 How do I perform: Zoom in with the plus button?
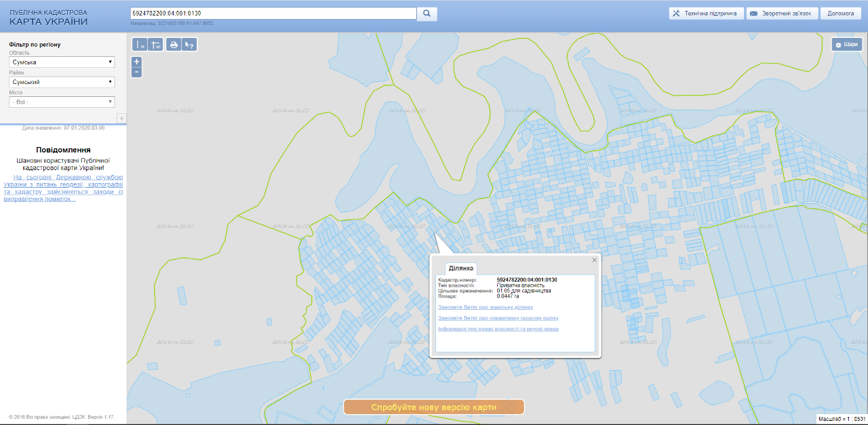tap(136, 61)
